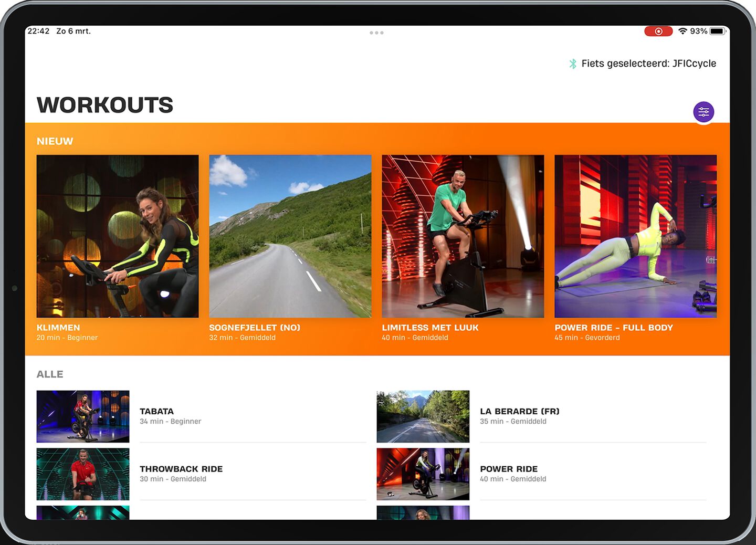Tap the KLIMMEN title under the image
The image size is (756, 545).
(58, 328)
